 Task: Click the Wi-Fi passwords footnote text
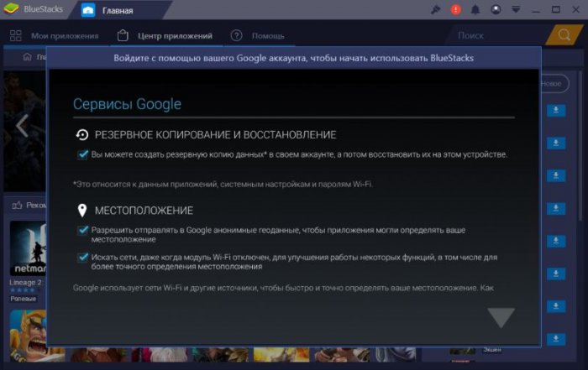(223, 185)
